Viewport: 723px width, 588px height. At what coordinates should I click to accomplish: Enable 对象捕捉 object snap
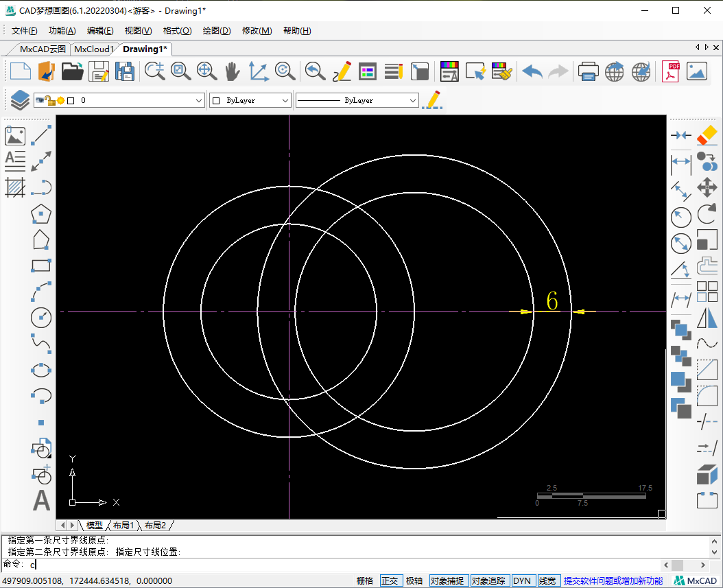(x=447, y=580)
